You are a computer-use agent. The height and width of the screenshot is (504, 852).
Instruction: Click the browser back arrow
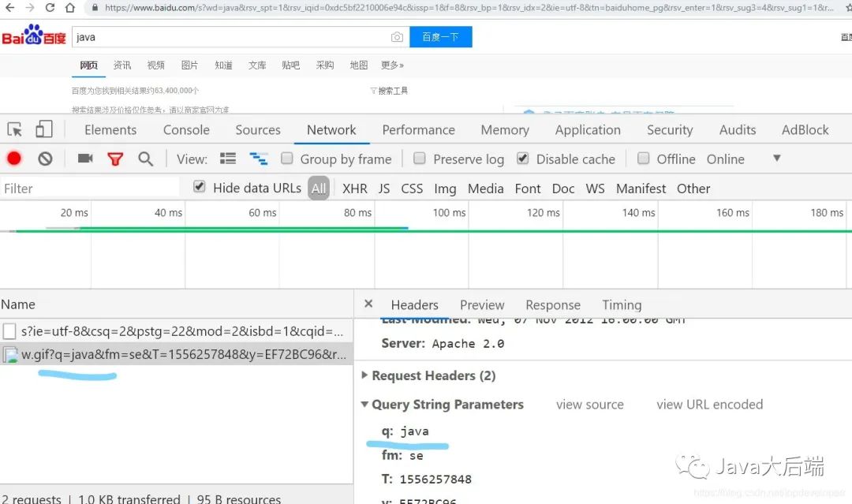click(9, 8)
